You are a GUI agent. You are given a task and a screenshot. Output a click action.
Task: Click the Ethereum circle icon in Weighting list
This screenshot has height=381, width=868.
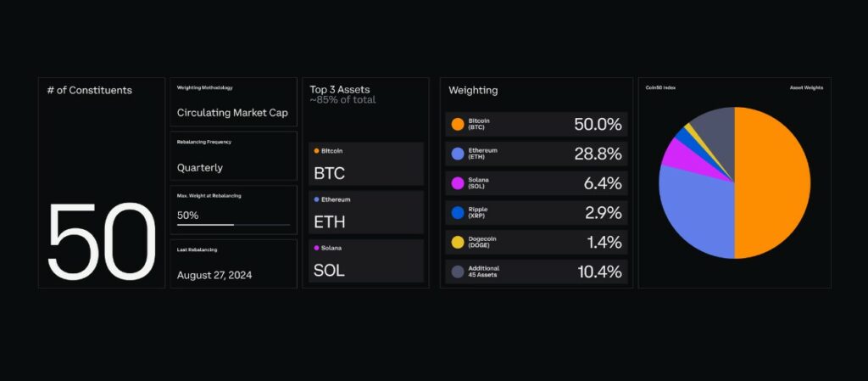tap(458, 154)
